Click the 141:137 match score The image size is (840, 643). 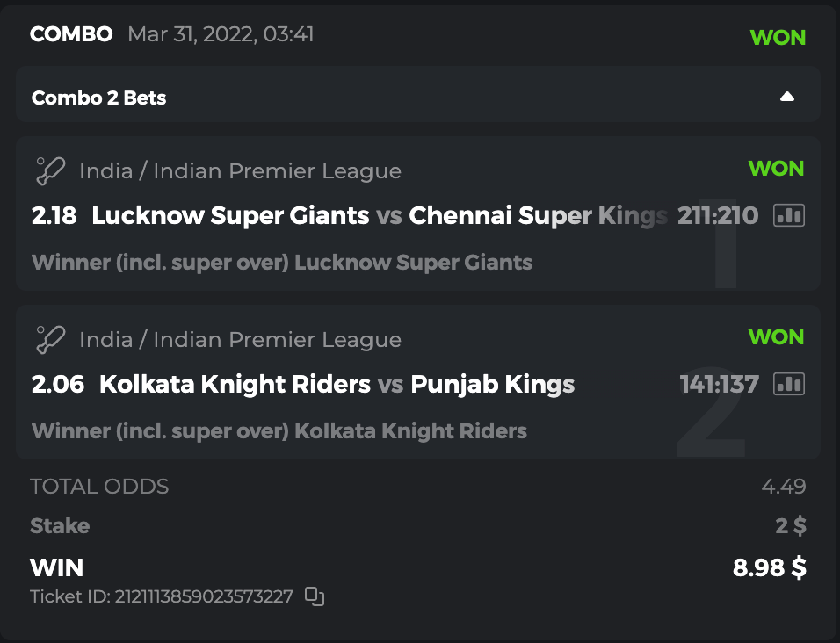[x=719, y=384]
